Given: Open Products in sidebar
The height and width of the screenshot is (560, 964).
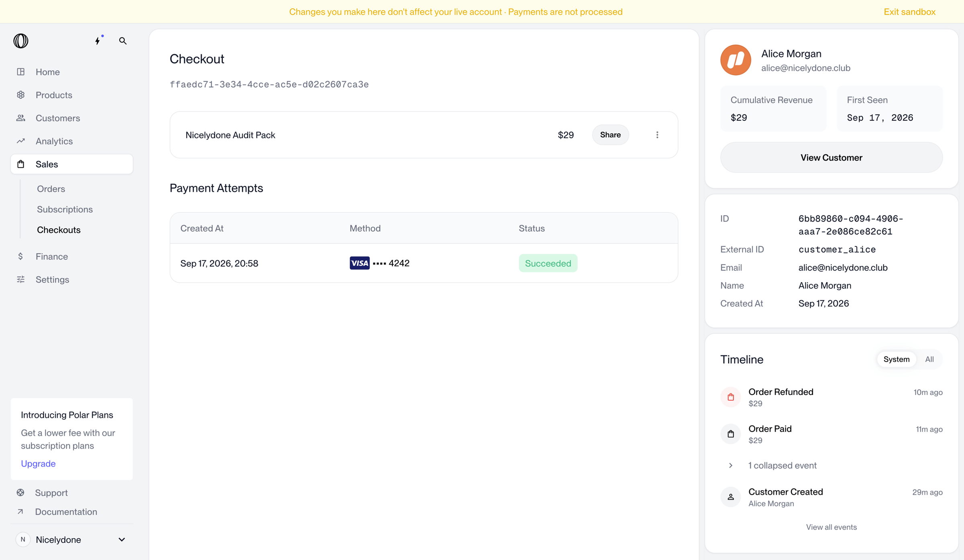Looking at the screenshot, I should (x=54, y=95).
